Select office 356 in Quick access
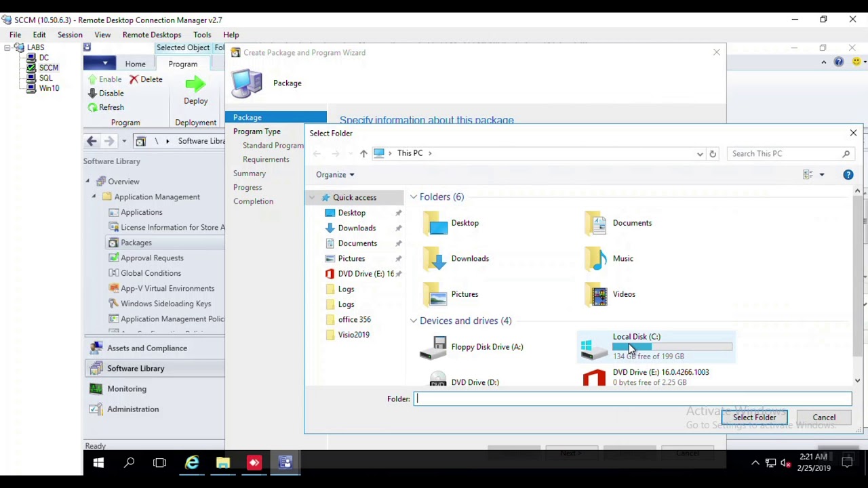868x488 pixels. pos(354,319)
